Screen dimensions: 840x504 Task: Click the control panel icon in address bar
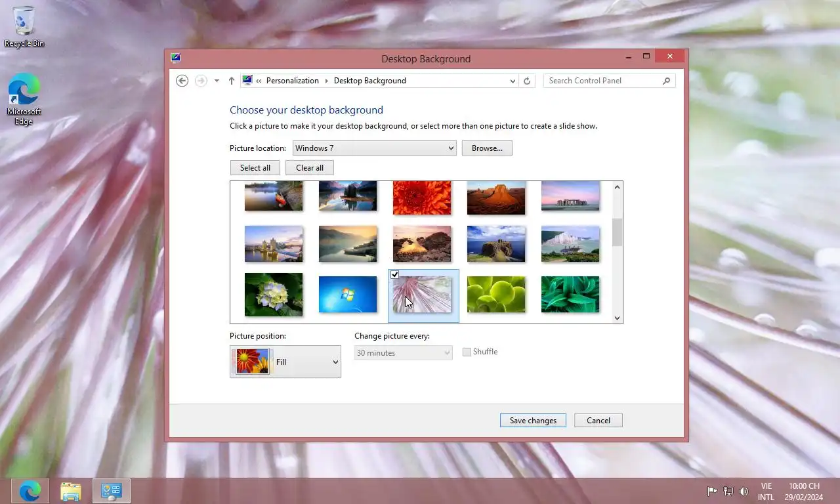click(247, 81)
